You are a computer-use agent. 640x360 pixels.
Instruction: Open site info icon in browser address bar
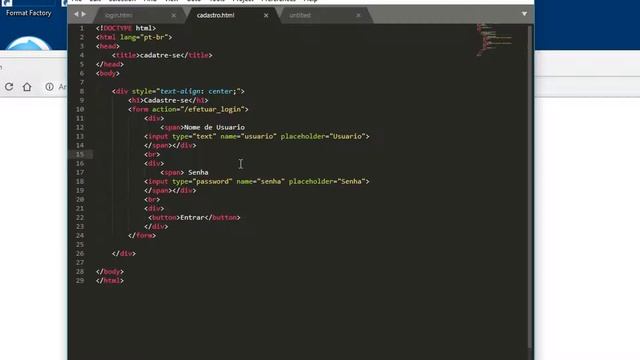(49, 87)
